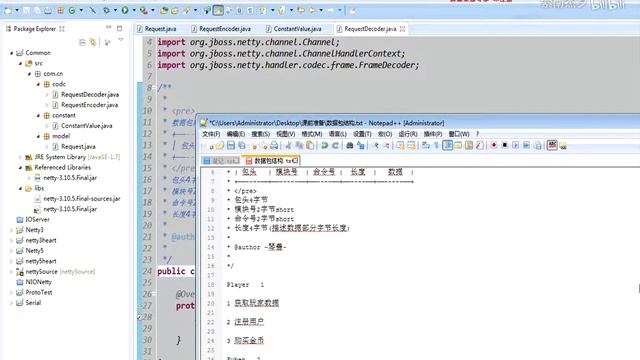Viewport: 640px width, 360px height.
Task: Click Notepad++ Print icon
Action: click(274, 145)
